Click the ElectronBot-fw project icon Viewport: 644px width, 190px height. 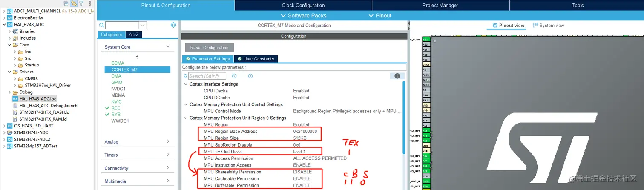pos(10,18)
